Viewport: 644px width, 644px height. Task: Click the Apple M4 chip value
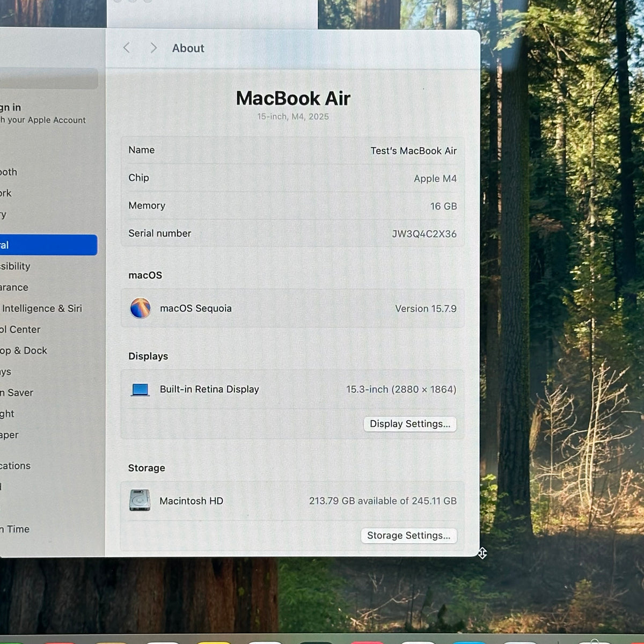click(x=435, y=179)
